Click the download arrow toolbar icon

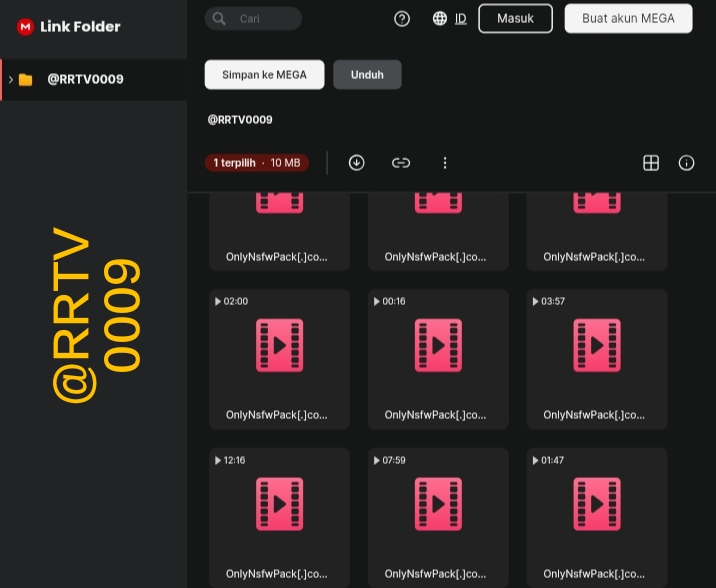[x=357, y=163]
